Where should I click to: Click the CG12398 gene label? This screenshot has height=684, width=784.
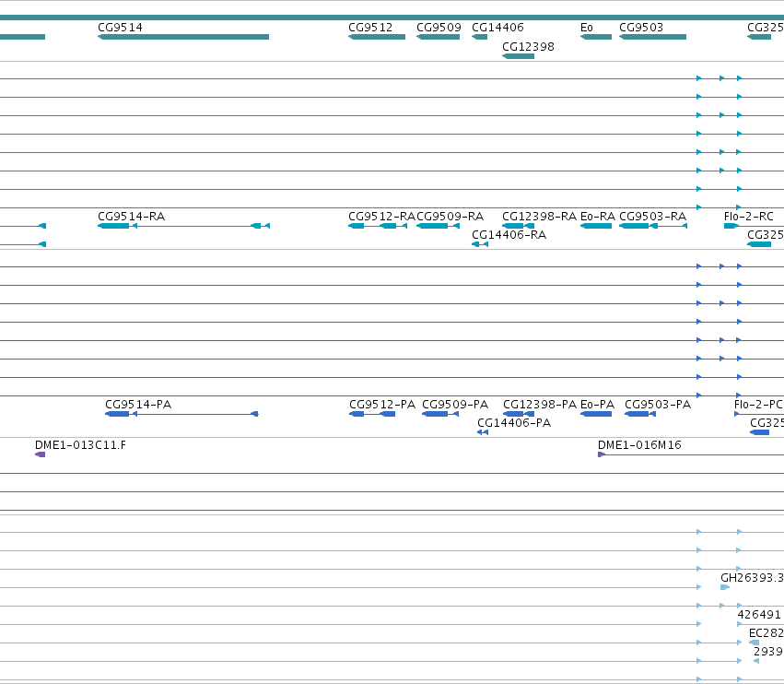[x=528, y=46]
